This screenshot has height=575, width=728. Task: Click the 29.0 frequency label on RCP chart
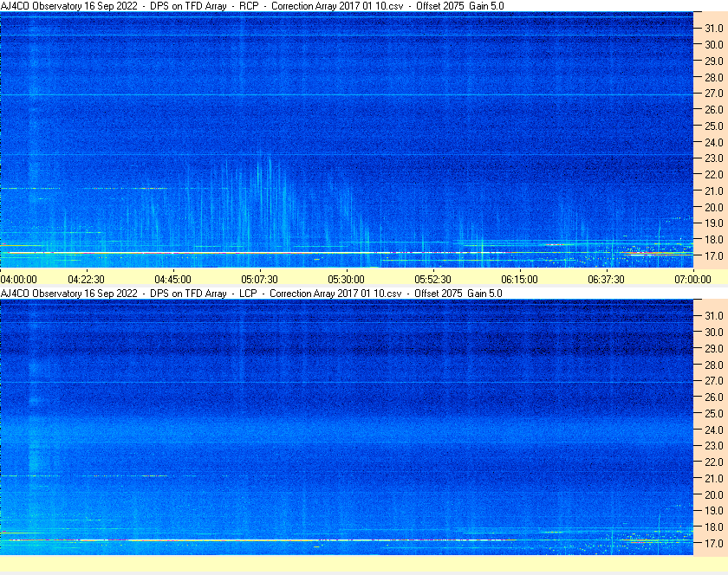tap(714, 61)
